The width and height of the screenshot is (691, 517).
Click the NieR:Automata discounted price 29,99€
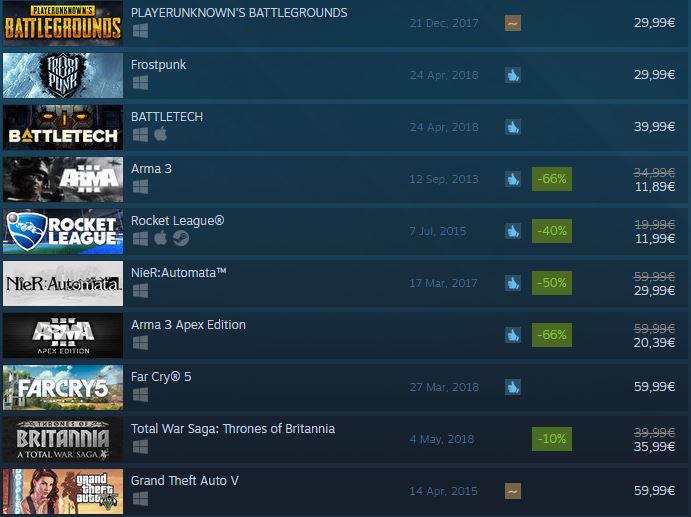(654, 290)
